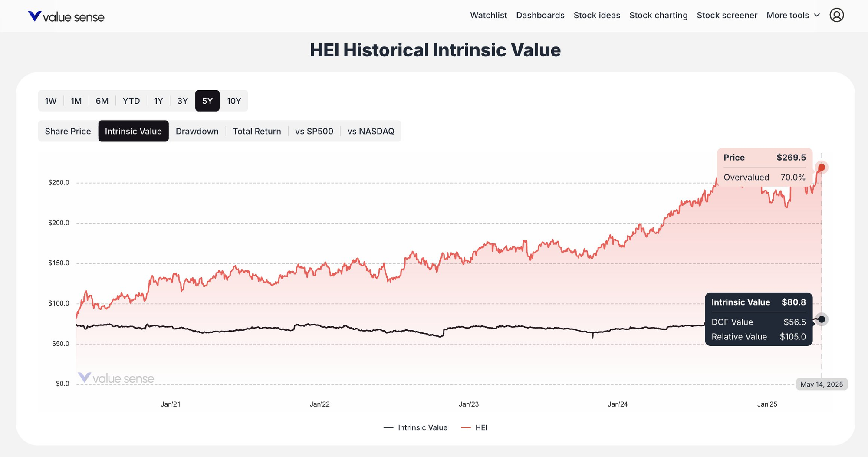
Task: Click the $0.0 y-axis label
Action: tap(62, 384)
